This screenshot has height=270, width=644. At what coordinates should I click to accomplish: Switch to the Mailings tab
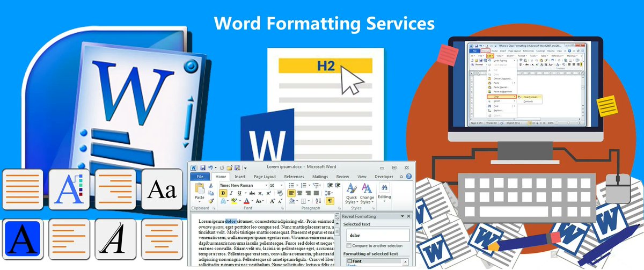click(x=320, y=177)
